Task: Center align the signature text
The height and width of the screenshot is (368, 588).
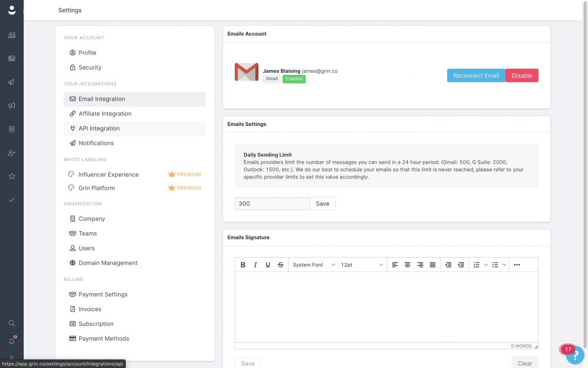Action: pyautogui.click(x=407, y=264)
